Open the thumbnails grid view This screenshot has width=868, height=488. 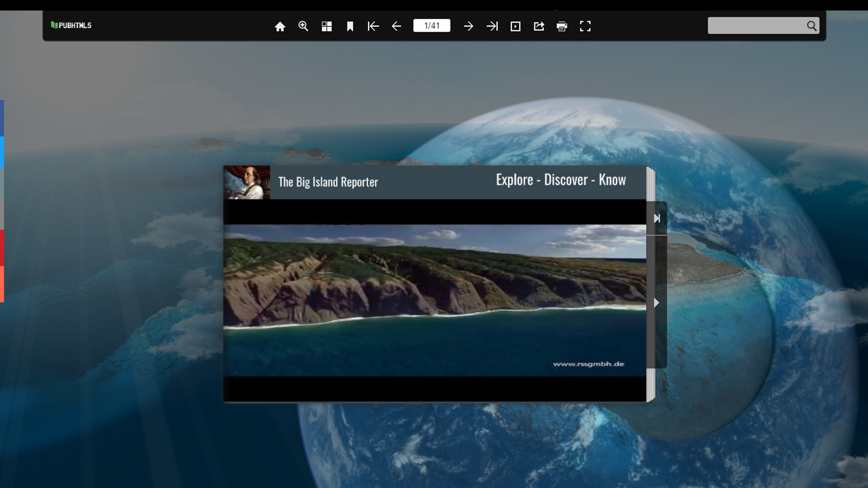pyautogui.click(x=327, y=26)
